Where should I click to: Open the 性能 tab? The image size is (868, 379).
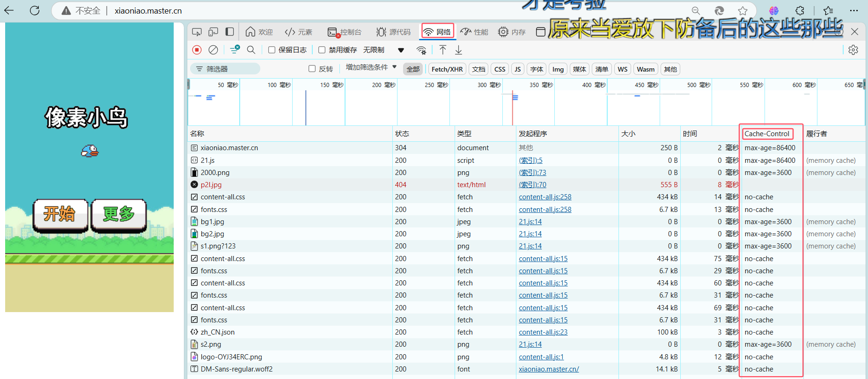(x=474, y=32)
